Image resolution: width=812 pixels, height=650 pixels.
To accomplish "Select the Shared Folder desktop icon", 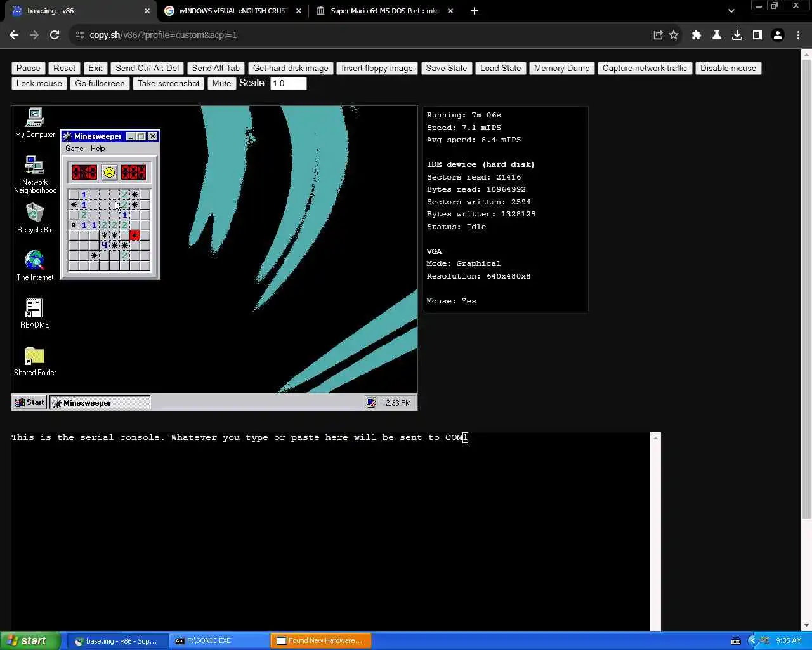I will (x=35, y=361).
